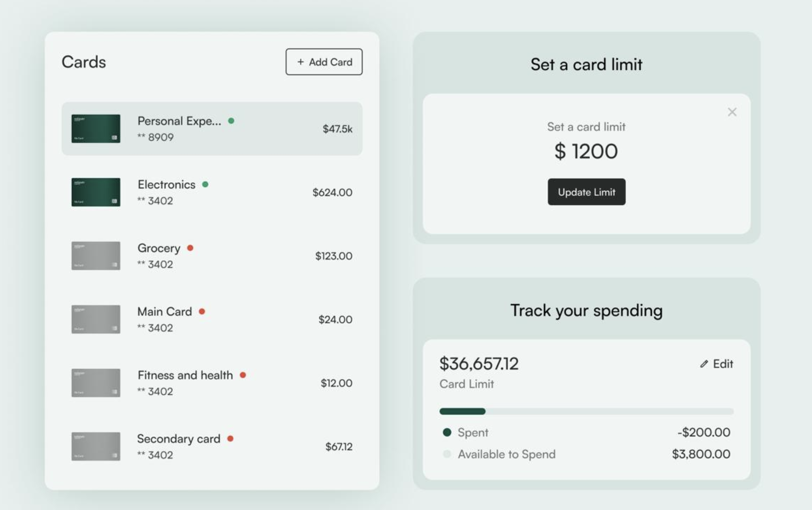Viewport: 812px width, 510px height.
Task: Close the set card limit dialog
Action: coord(732,112)
